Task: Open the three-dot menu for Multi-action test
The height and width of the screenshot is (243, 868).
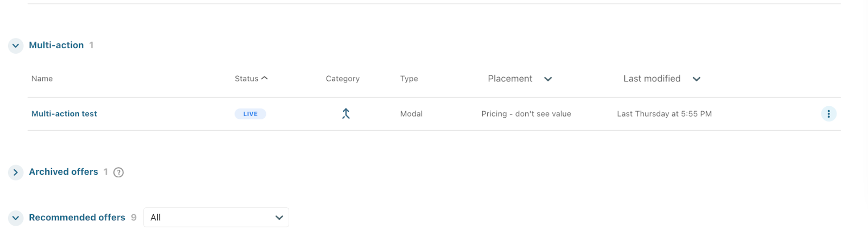Action: (828, 114)
